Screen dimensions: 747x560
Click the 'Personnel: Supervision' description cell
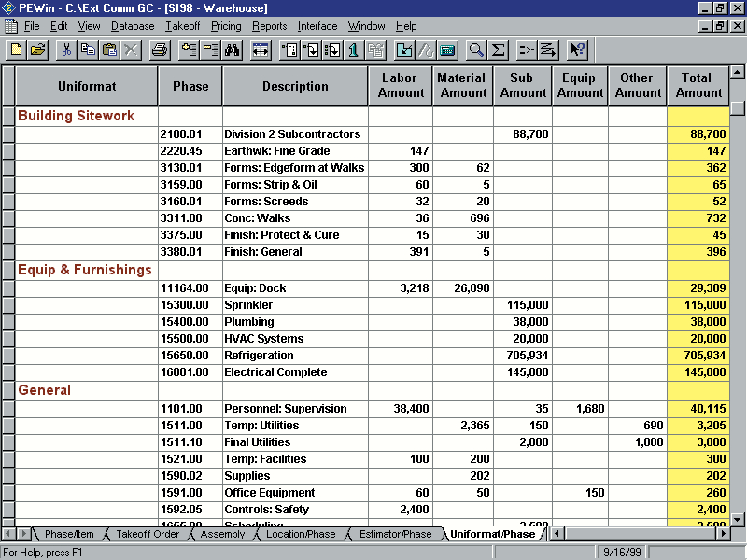(x=295, y=409)
